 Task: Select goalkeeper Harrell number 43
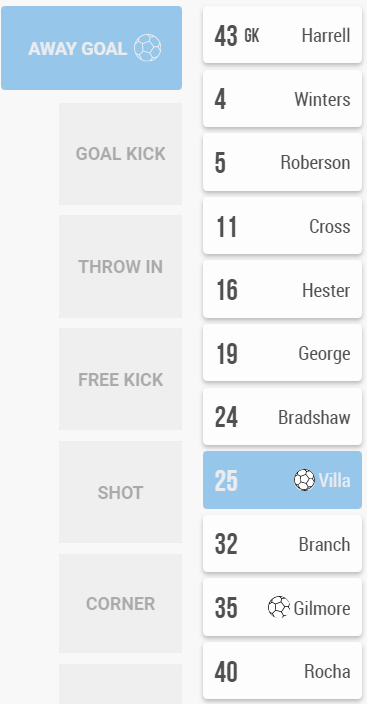point(283,35)
